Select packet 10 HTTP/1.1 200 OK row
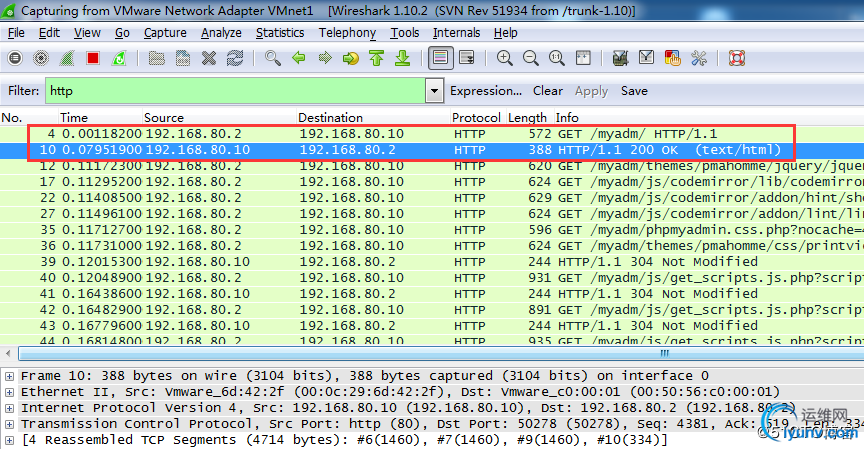The width and height of the screenshot is (864, 449). click(x=432, y=150)
